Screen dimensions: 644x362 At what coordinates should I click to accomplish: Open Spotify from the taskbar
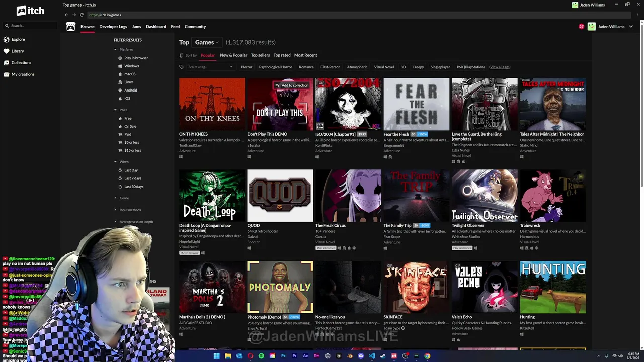point(261,356)
